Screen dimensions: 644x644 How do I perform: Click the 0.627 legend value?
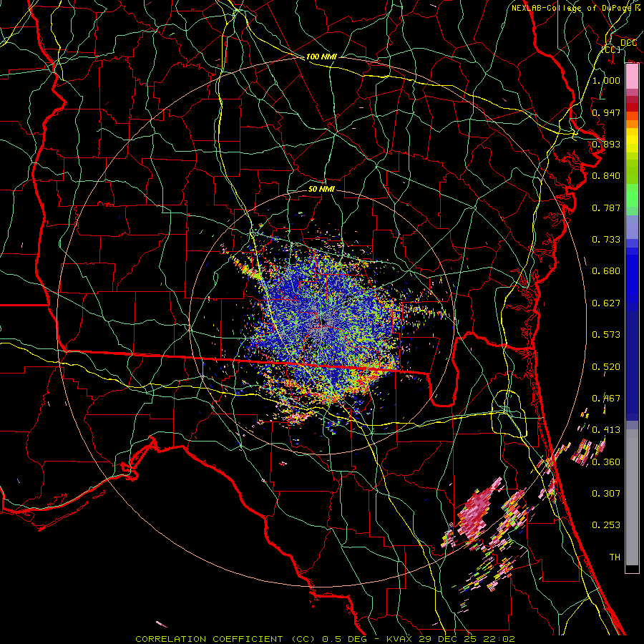coord(606,303)
